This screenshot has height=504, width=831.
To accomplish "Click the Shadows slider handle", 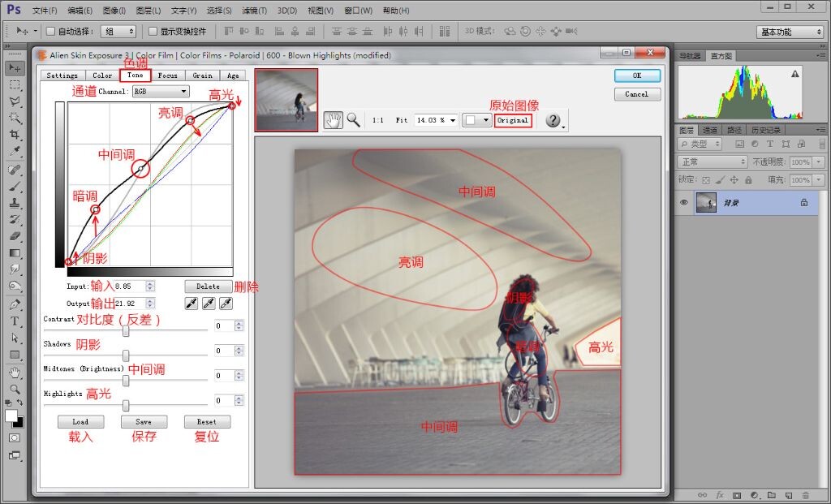I will tap(126, 355).
